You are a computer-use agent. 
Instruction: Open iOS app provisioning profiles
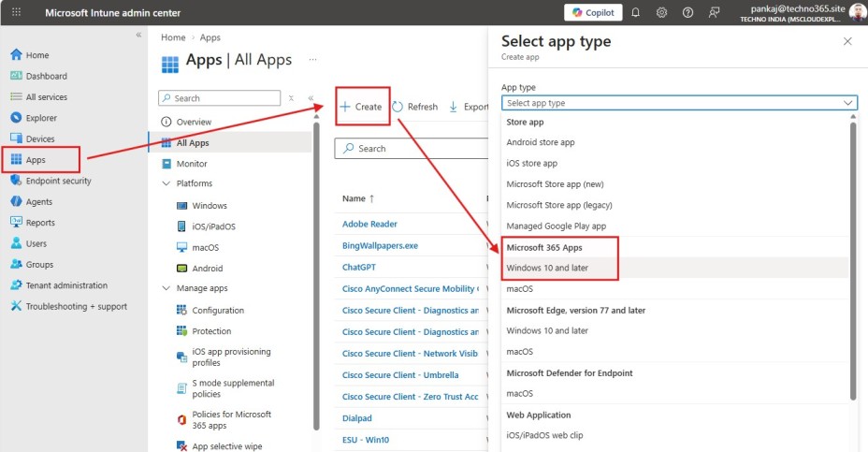click(x=224, y=357)
